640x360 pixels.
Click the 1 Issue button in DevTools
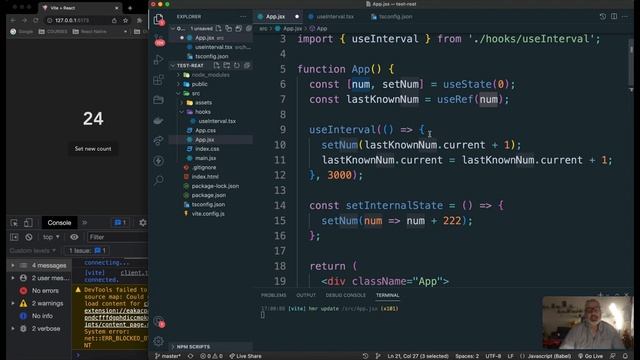point(87,250)
